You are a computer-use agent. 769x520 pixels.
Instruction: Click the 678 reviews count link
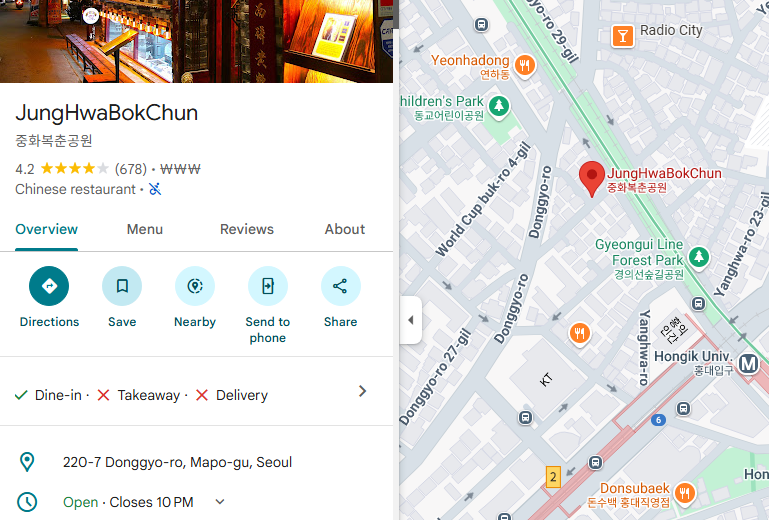point(131,169)
